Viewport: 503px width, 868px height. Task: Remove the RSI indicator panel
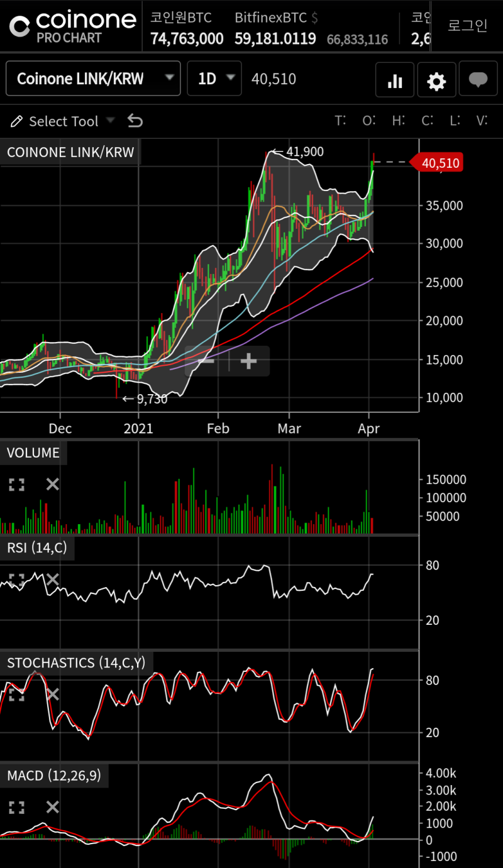[52, 580]
